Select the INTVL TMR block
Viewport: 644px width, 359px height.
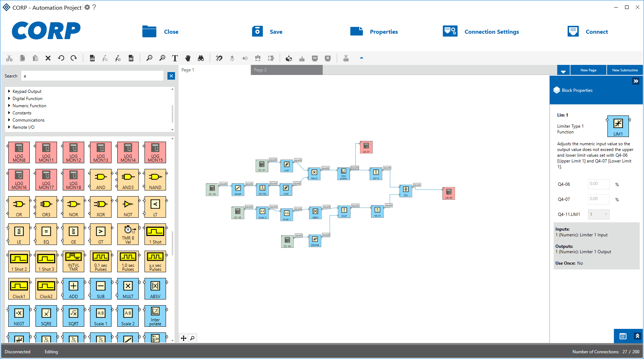(x=74, y=261)
